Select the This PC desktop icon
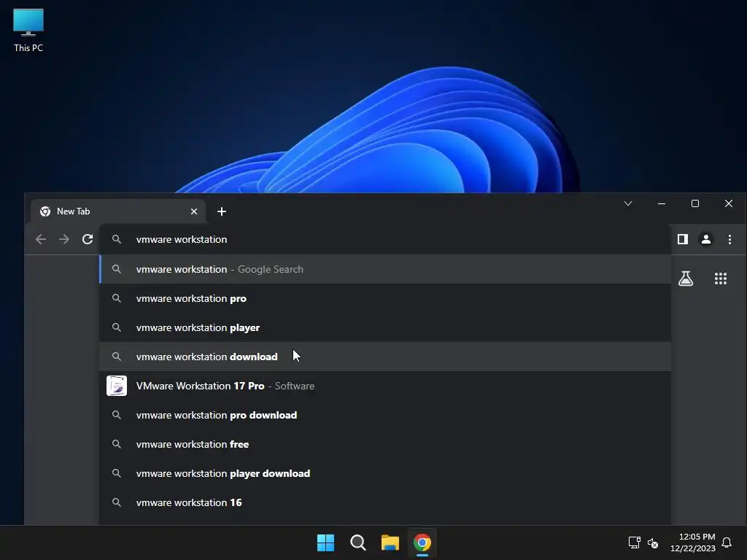This screenshot has width=747, height=560. tap(28, 30)
